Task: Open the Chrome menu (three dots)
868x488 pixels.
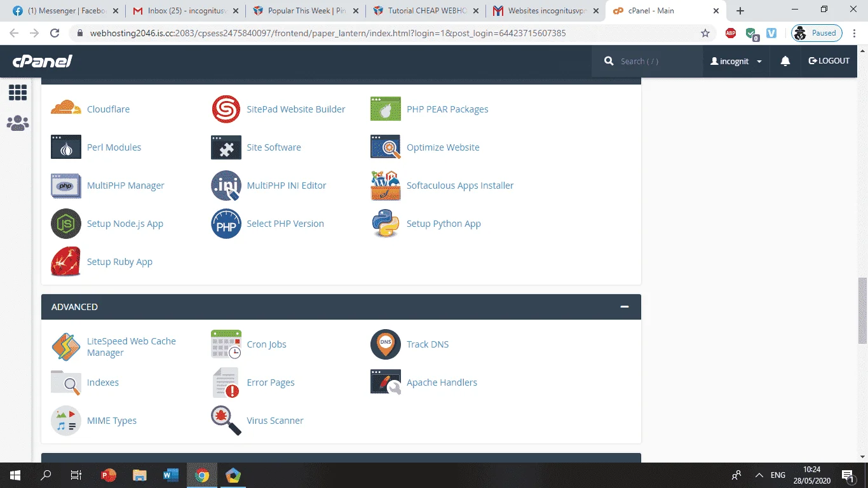Action: [855, 33]
